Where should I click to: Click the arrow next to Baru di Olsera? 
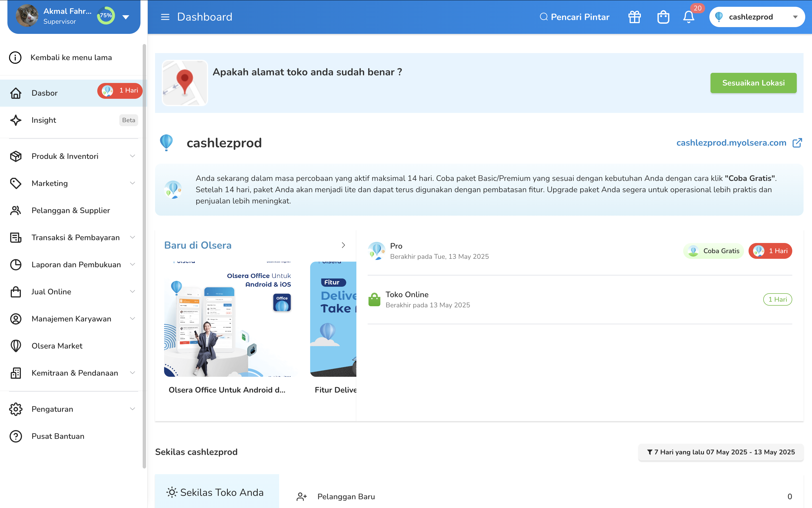tap(343, 245)
